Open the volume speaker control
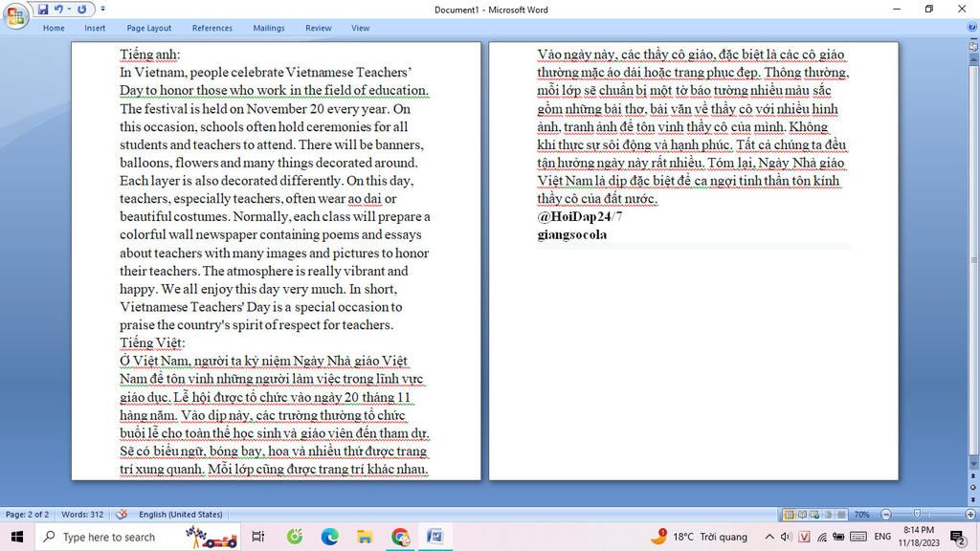The height and width of the screenshot is (551, 980). (787, 537)
